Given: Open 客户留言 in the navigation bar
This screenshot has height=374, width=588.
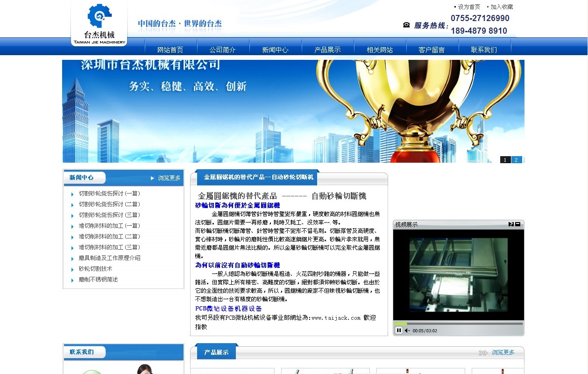Looking at the screenshot, I should (x=432, y=50).
